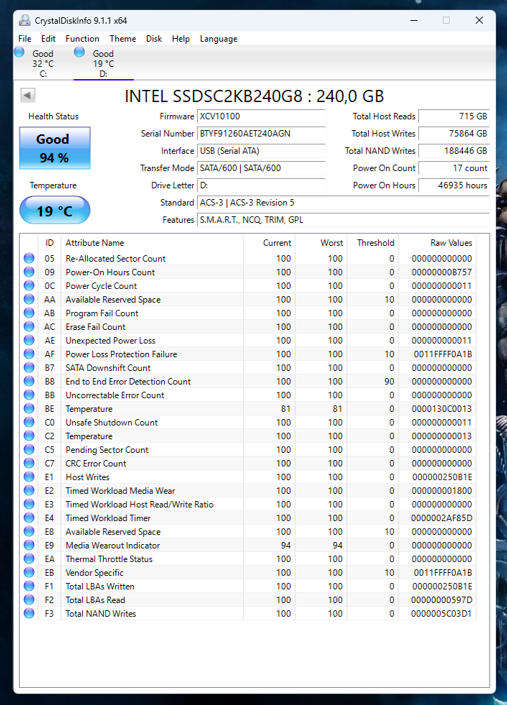Open the Edit menu
Screen dimensions: 507x705
(x=48, y=39)
